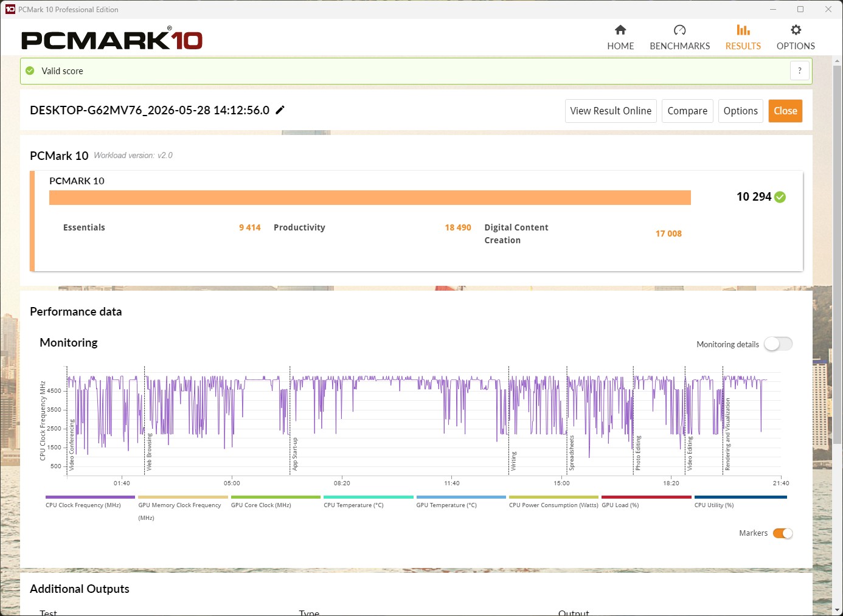Click View Result Online button
Screen dimensions: 843x616
(611, 111)
